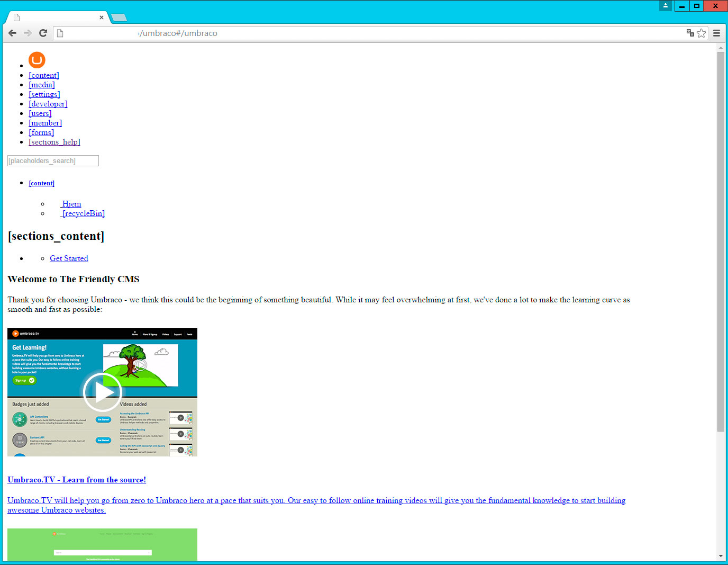This screenshot has width=728, height=565.
Task: Open a new browser tab
Action: point(119,17)
